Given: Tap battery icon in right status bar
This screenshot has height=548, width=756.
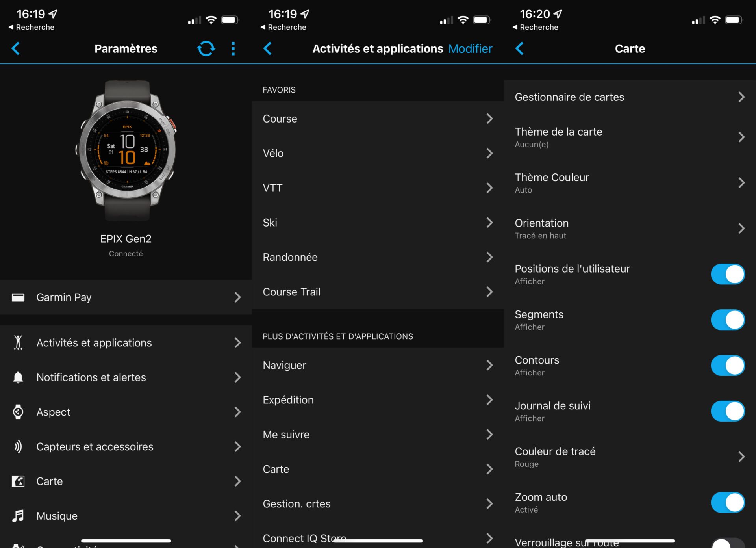Looking at the screenshot, I should point(734,20).
